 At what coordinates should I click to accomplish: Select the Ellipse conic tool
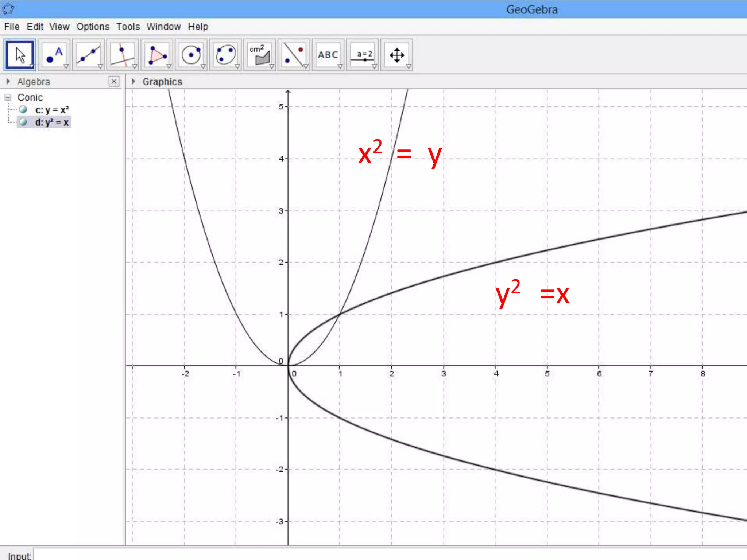(x=225, y=55)
